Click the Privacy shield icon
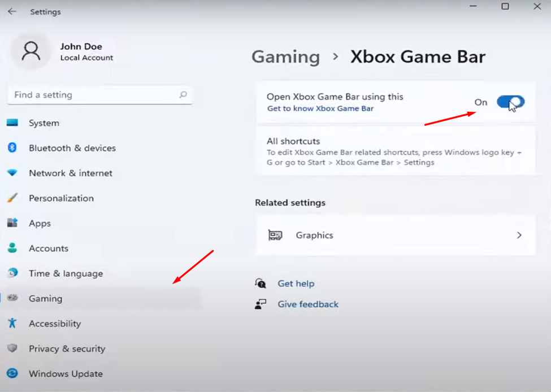 pos(12,348)
